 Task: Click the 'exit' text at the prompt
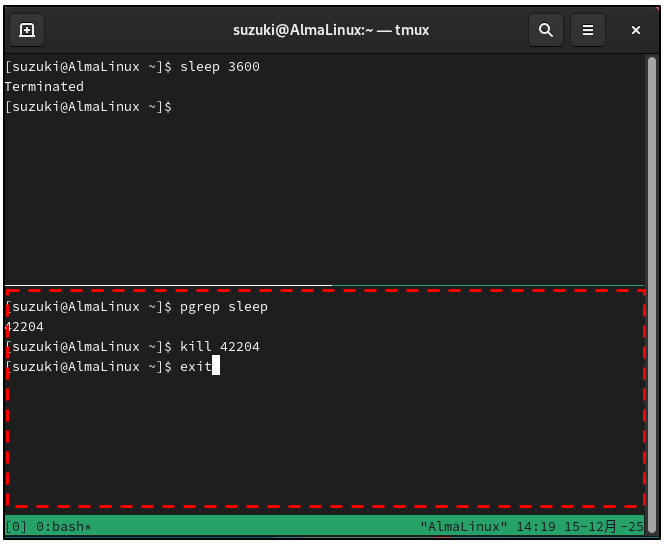[195, 367]
